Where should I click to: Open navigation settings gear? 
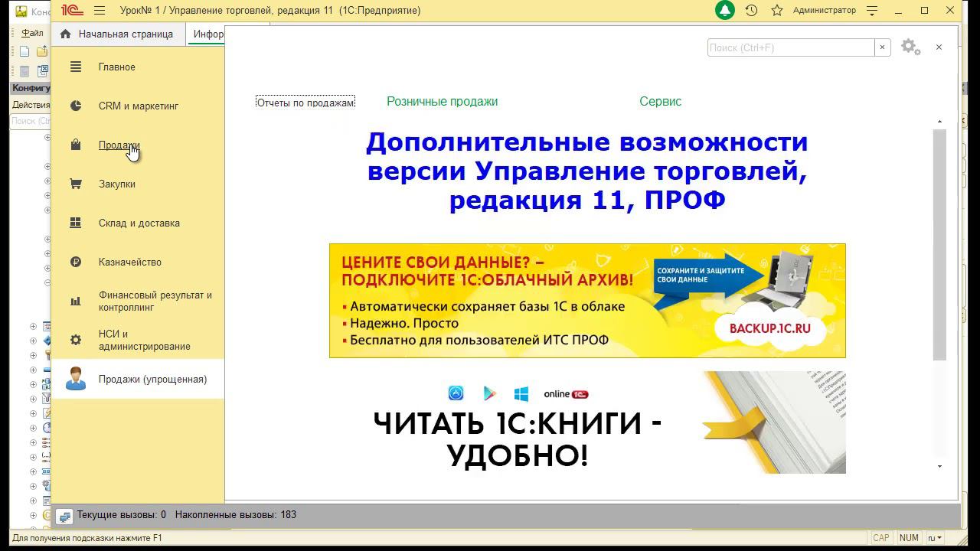910,47
